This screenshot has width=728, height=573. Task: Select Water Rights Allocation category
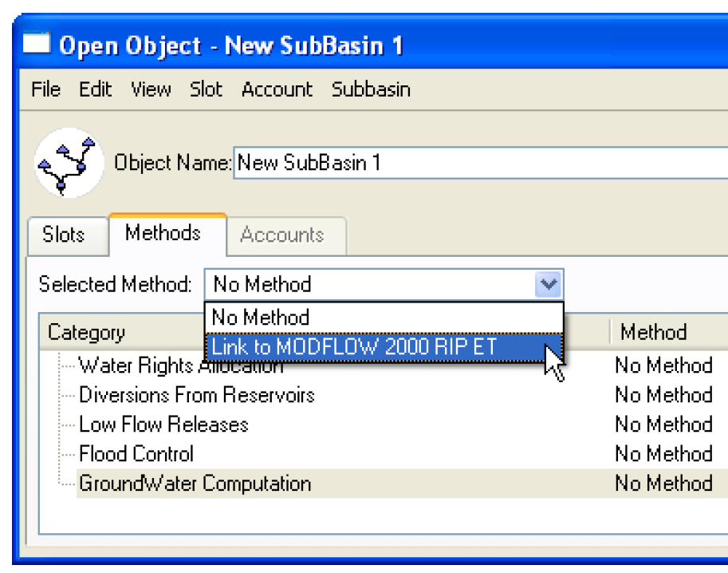[x=180, y=366]
